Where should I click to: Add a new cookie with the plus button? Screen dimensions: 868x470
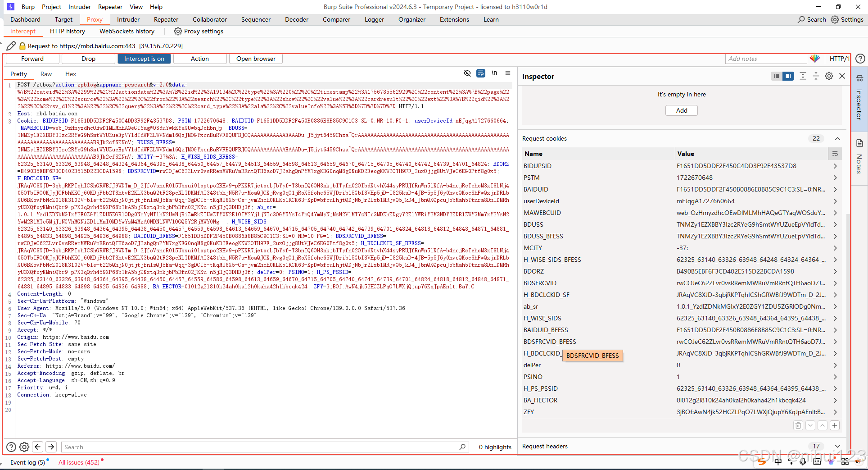835,425
